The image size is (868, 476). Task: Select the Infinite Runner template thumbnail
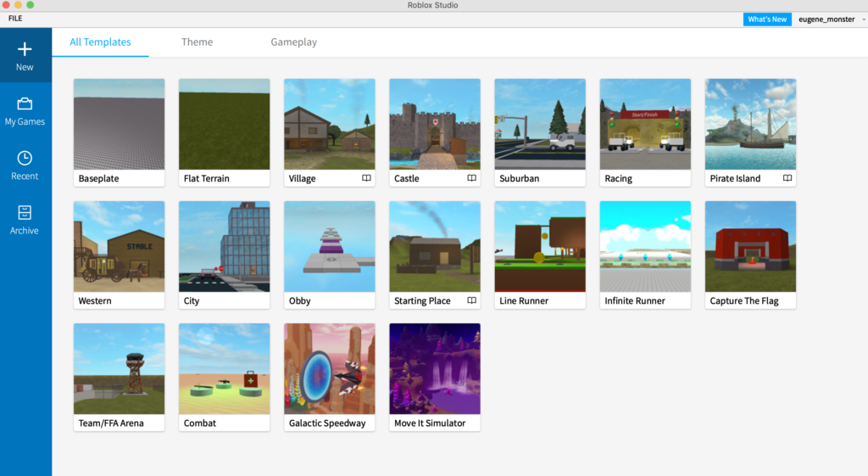[645, 247]
